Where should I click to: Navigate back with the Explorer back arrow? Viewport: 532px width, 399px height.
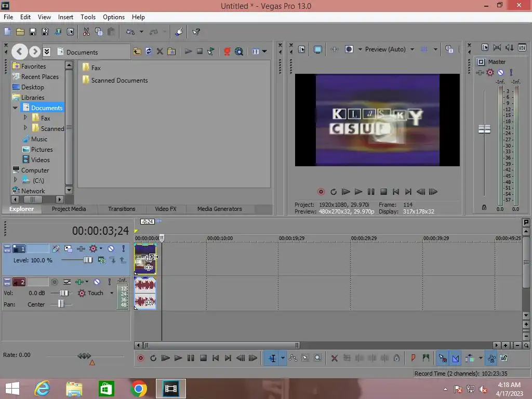pyautogui.click(x=19, y=51)
